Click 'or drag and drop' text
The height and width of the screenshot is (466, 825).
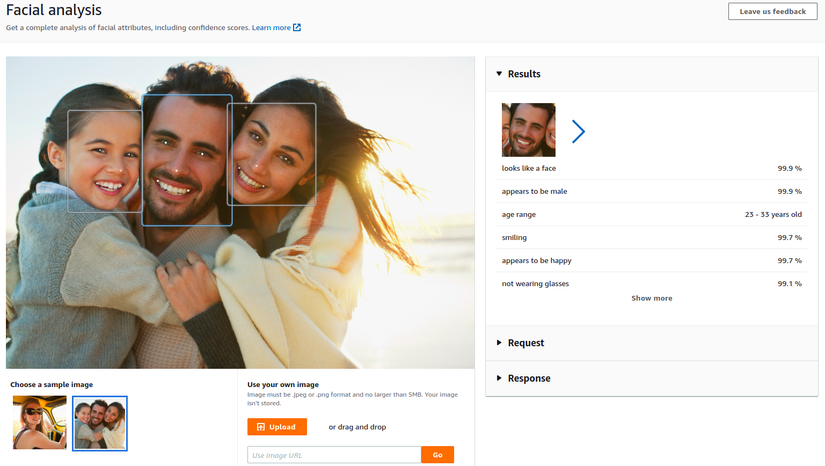[357, 427]
